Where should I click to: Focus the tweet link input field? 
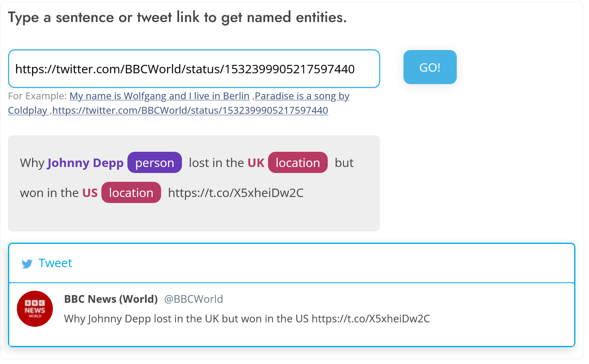194,69
